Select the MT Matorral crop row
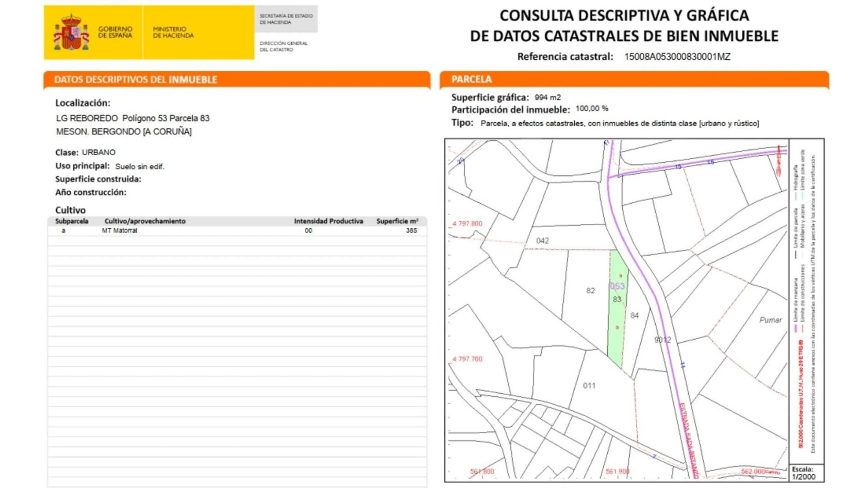Viewport: 868px width, 488px height. 119,231
